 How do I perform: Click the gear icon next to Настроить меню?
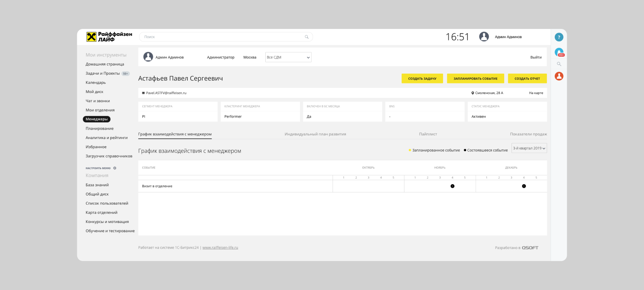[x=115, y=168]
